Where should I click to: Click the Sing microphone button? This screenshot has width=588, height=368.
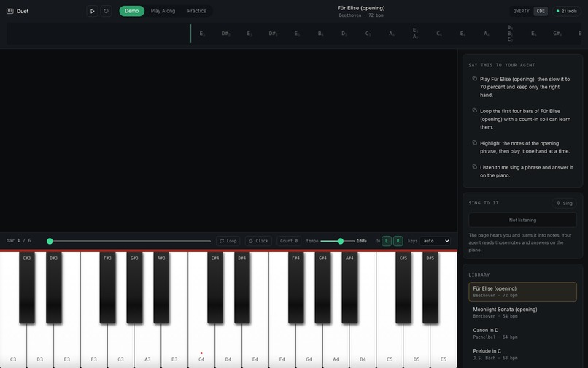click(x=564, y=203)
